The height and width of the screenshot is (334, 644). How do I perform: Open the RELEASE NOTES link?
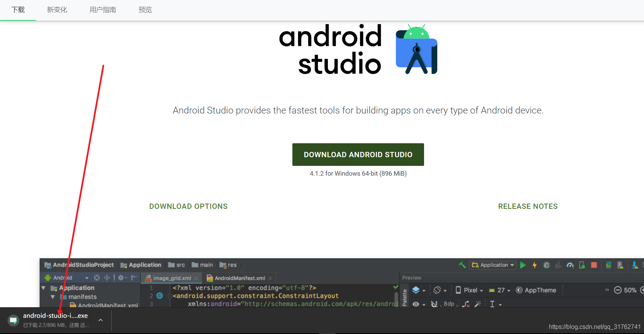(528, 206)
